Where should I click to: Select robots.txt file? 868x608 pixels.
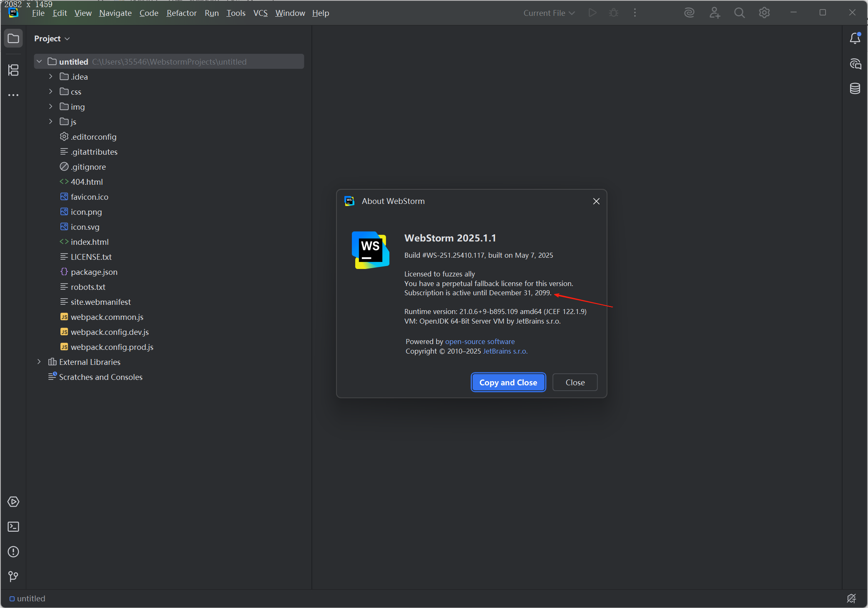tap(83, 287)
